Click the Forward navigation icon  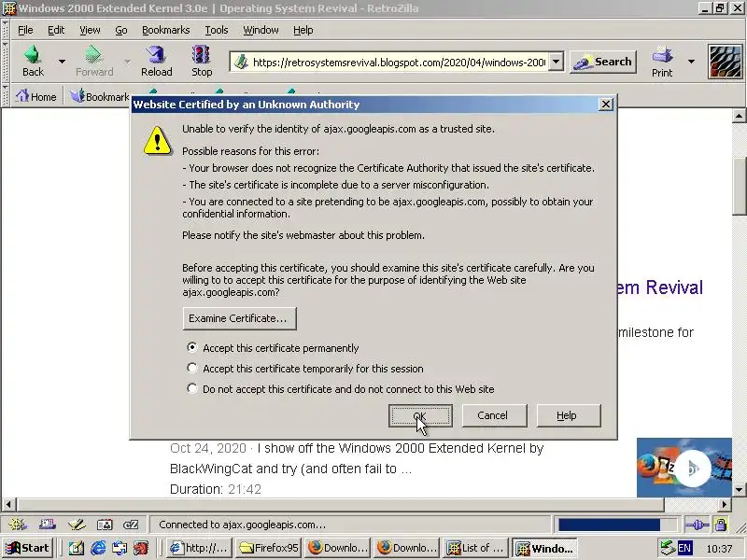pyautogui.click(x=93, y=55)
